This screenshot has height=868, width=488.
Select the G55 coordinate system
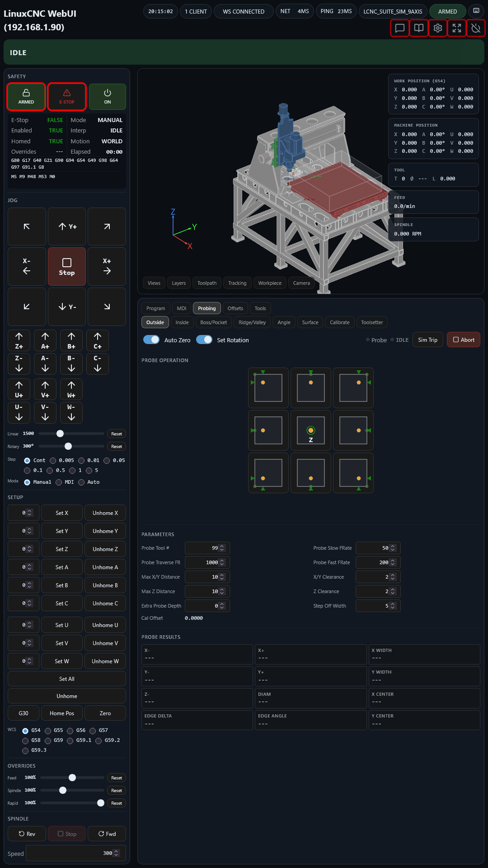pos(48,731)
